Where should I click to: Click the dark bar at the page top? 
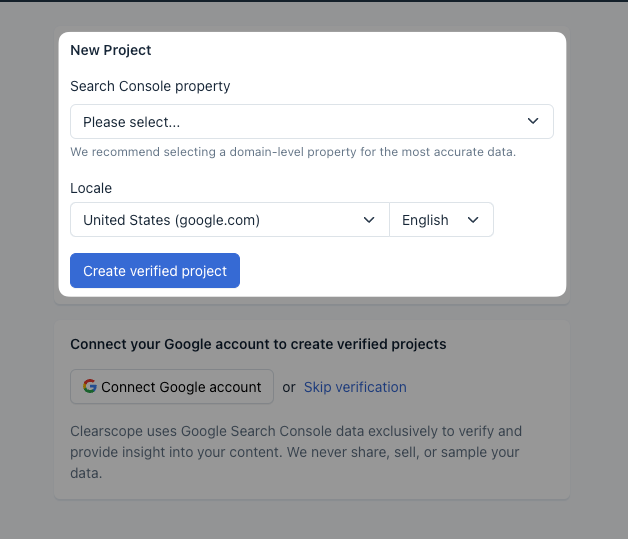click(x=314, y=1)
